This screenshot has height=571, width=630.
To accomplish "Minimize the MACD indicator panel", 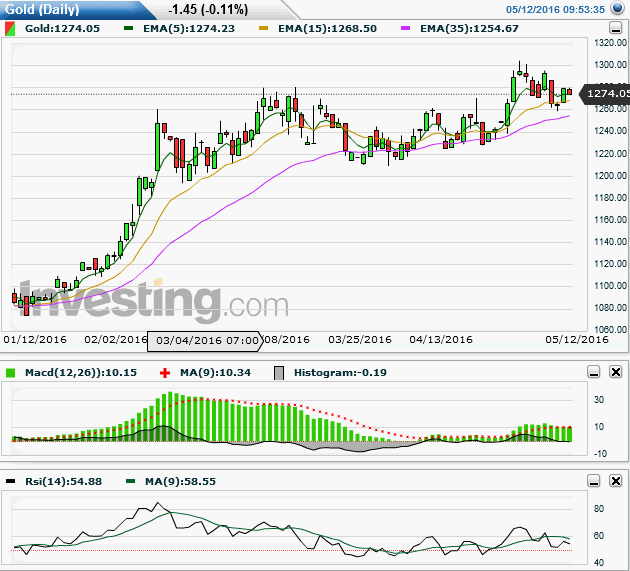I will click(x=594, y=372).
